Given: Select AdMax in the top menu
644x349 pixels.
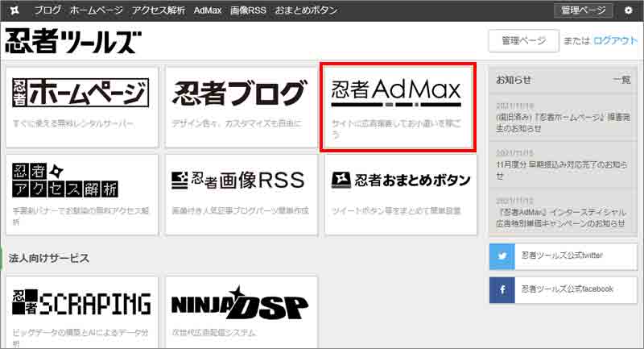Looking at the screenshot, I should pyautogui.click(x=208, y=10).
